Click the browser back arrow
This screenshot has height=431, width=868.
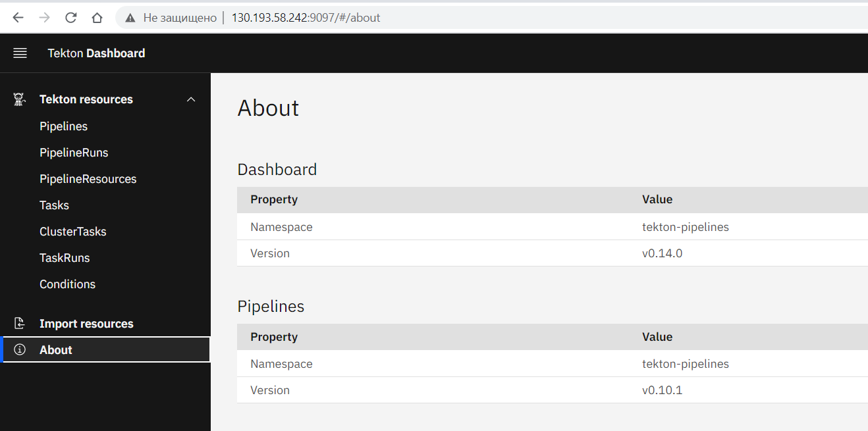pyautogui.click(x=18, y=18)
